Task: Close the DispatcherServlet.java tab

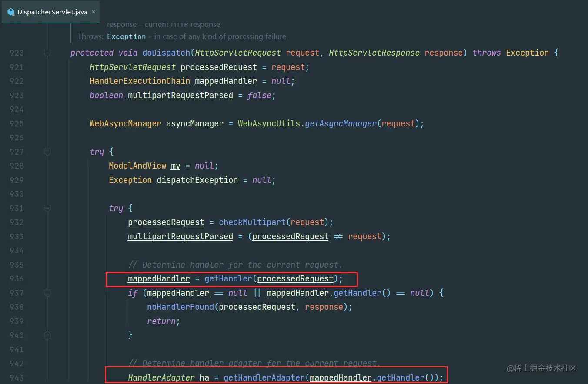Action: click(93, 12)
